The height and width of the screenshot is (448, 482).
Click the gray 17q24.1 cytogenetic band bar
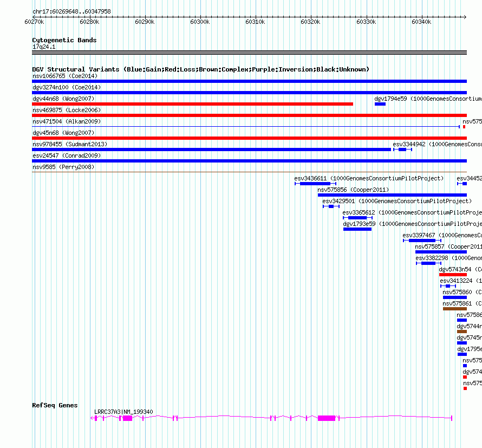[x=249, y=53]
